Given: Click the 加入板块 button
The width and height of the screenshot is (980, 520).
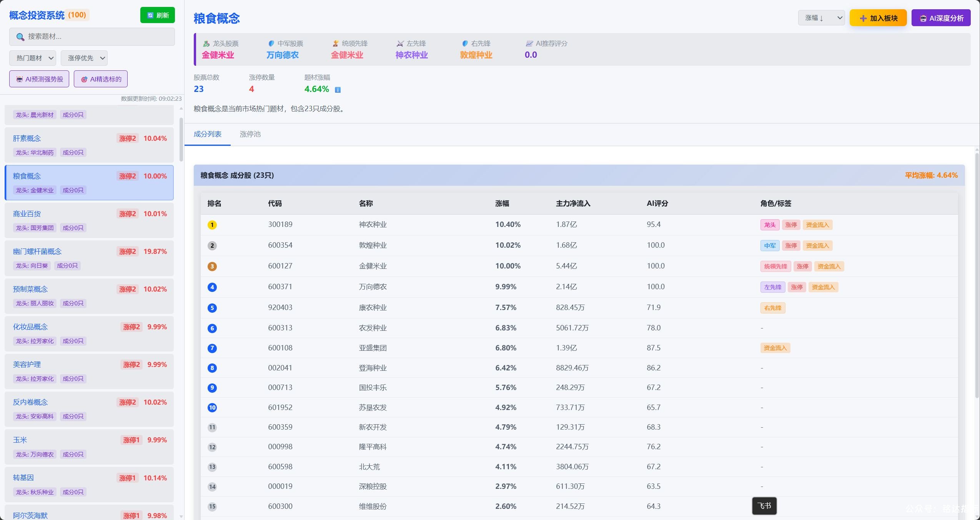Looking at the screenshot, I should [878, 18].
